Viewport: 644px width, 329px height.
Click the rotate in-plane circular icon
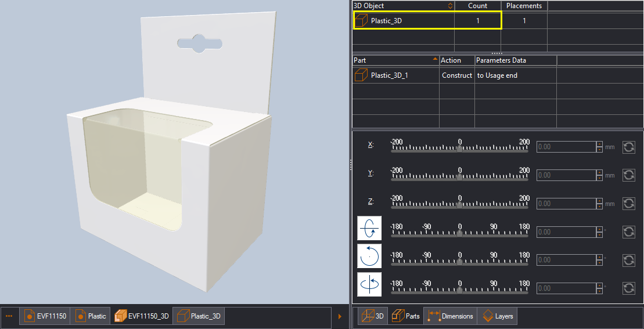(369, 256)
